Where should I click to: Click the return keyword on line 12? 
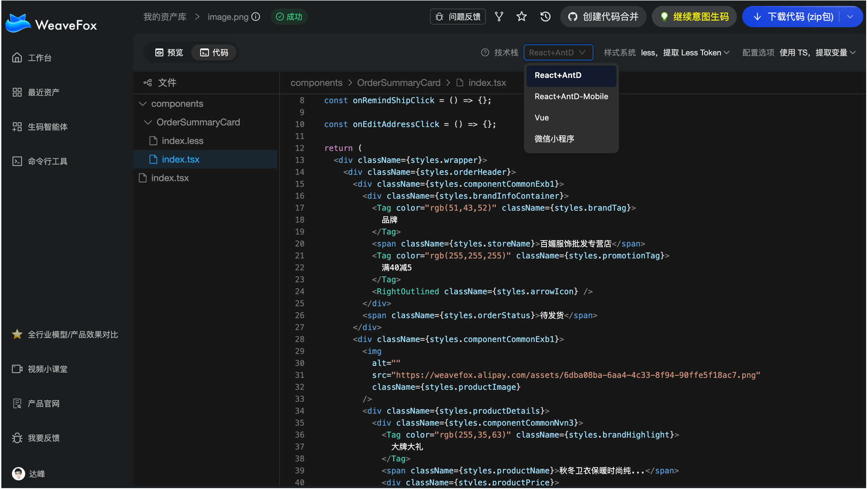(x=338, y=148)
